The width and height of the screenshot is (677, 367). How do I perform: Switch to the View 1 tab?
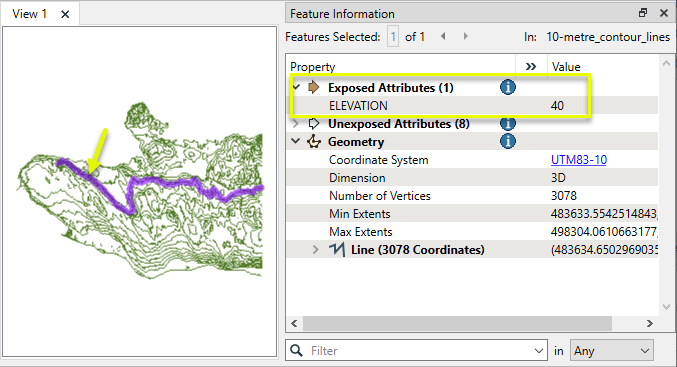(29, 14)
